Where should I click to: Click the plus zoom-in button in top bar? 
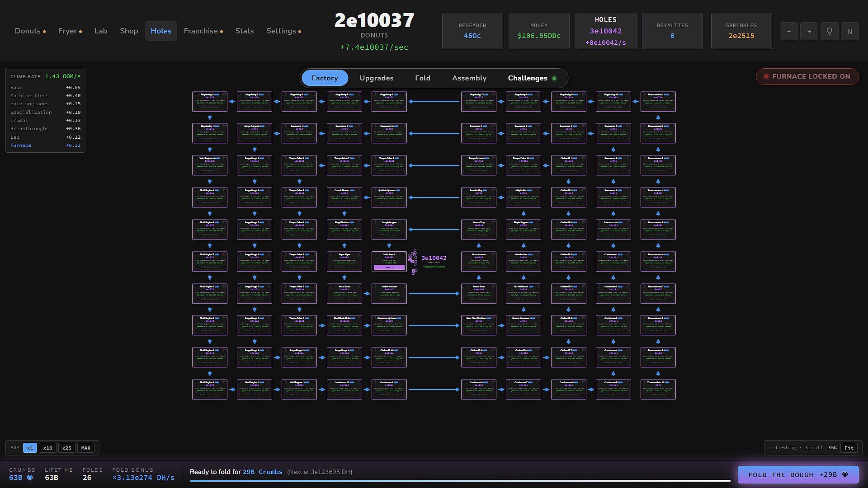point(809,31)
